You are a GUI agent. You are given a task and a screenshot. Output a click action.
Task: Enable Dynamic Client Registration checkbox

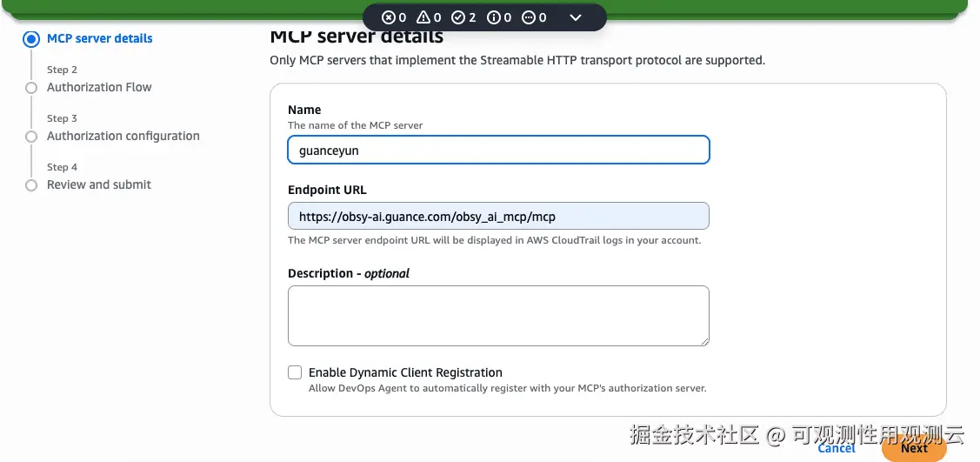tap(295, 372)
